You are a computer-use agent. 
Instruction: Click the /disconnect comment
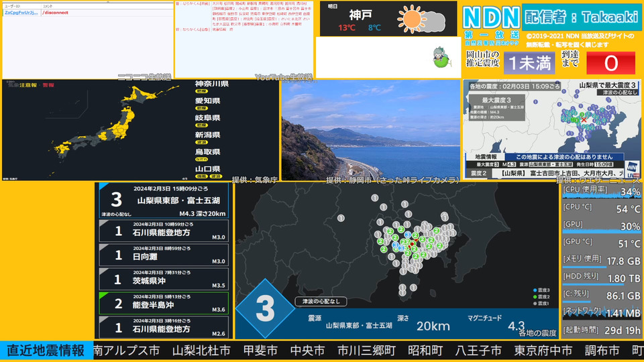(56, 13)
